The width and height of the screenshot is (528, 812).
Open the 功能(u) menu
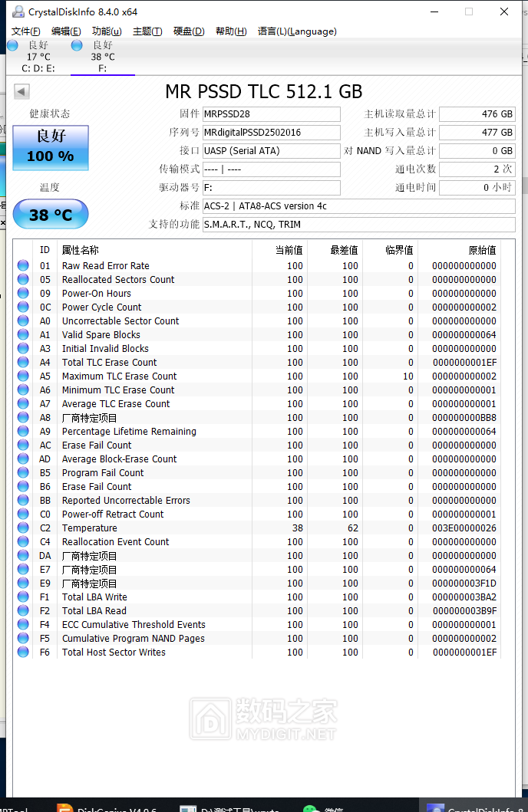(107, 31)
